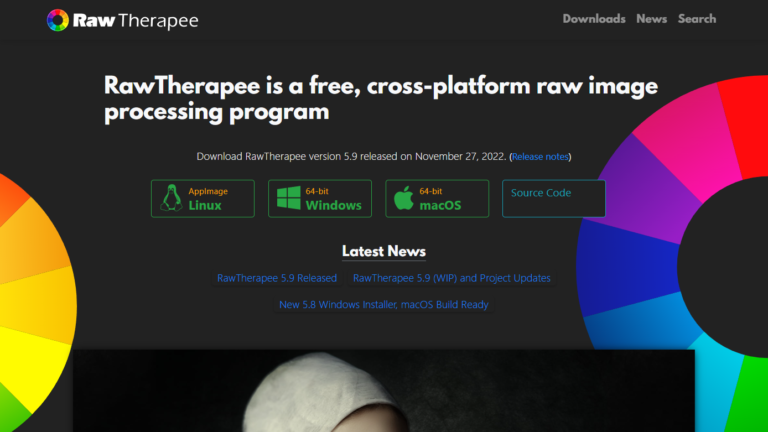Click the Windows logo icon

coord(288,198)
